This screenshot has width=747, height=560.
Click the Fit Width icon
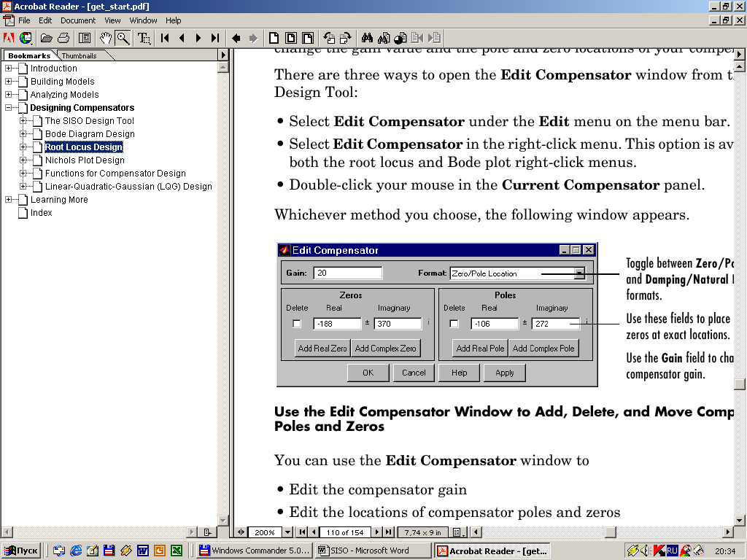click(x=309, y=38)
